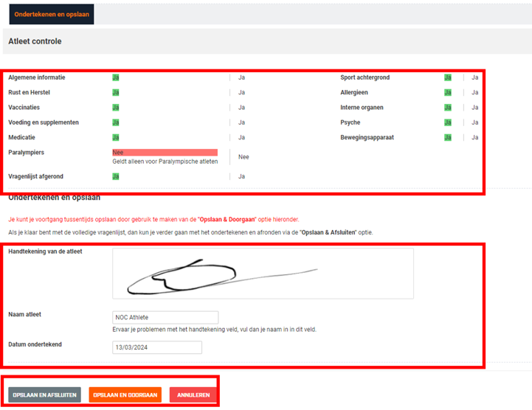
Task: Click the Sport achtergrond label
Action: (x=365, y=77)
